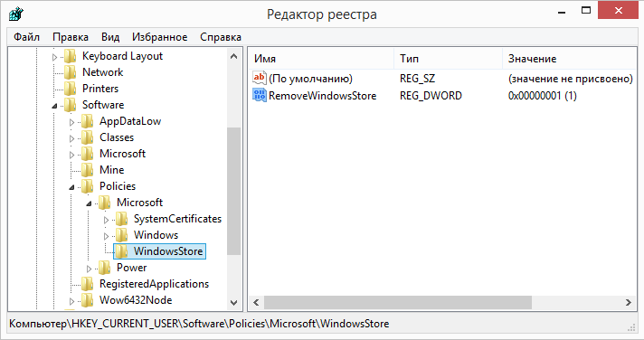Click the WindowsStore open folder icon
Image resolution: width=644 pixels, height=340 pixels.
coord(121,251)
